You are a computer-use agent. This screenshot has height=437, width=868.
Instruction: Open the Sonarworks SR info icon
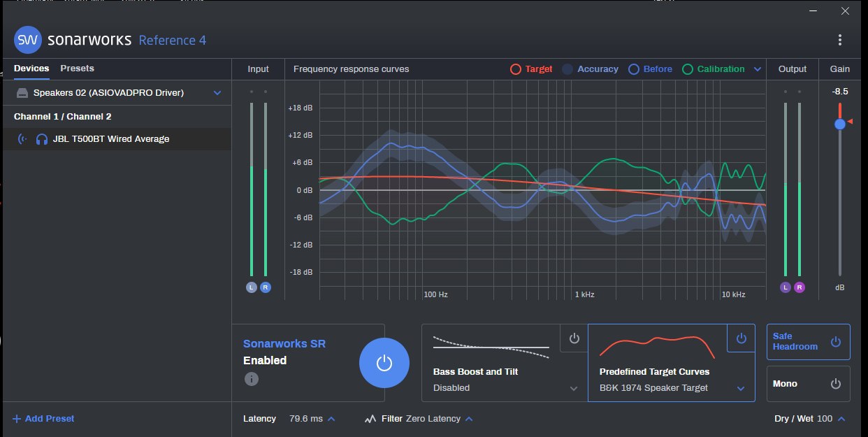(x=252, y=379)
